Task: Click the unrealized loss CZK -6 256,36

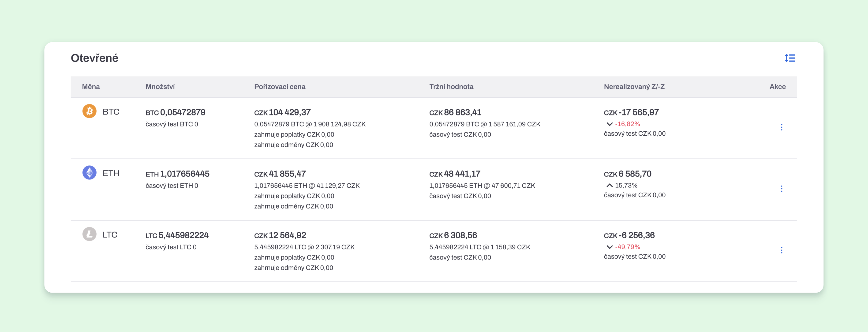Action: (629, 235)
